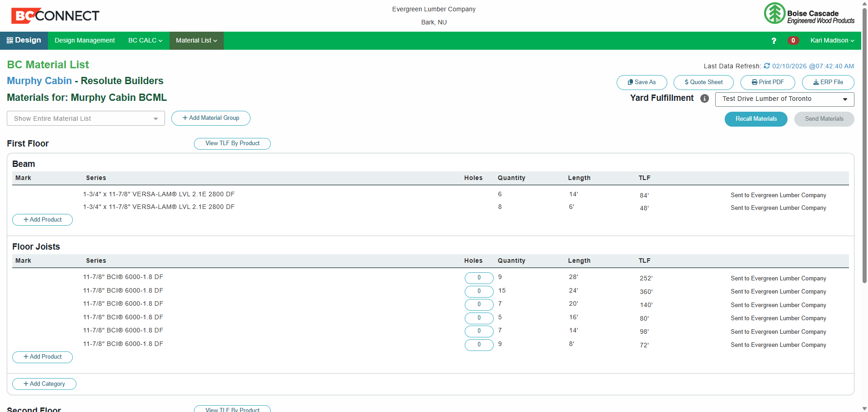Click the last data refresh timestamp

tap(813, 66)
